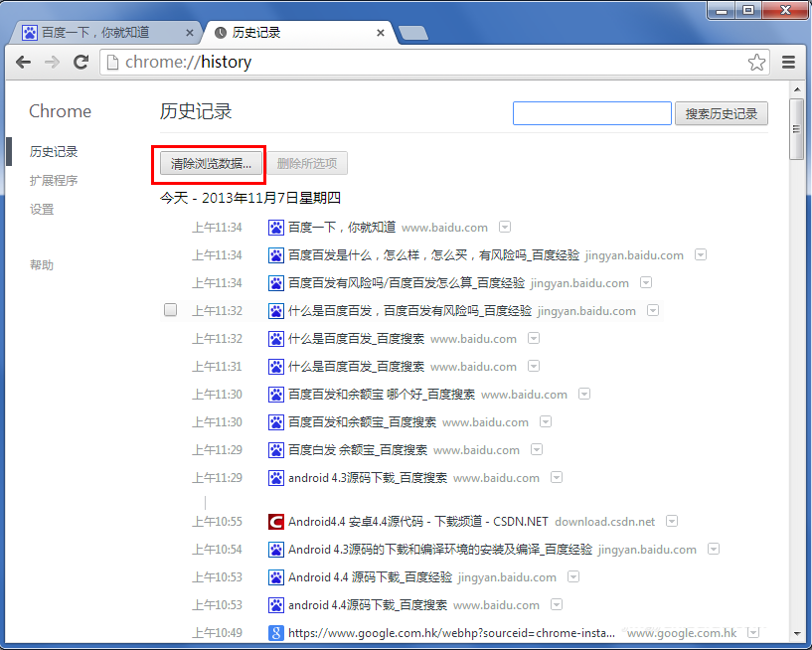Open the dropdown arrow next to 百度百发是什么 entry
Image resolution: width=812 pixels, height=650 pixels.
(x=701, y=254)
